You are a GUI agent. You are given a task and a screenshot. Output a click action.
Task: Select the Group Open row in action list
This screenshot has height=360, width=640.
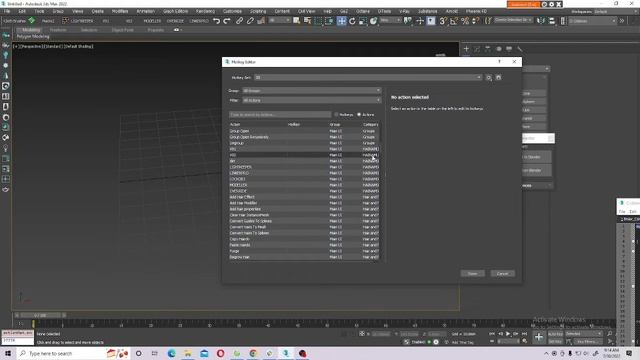(304, 131)
